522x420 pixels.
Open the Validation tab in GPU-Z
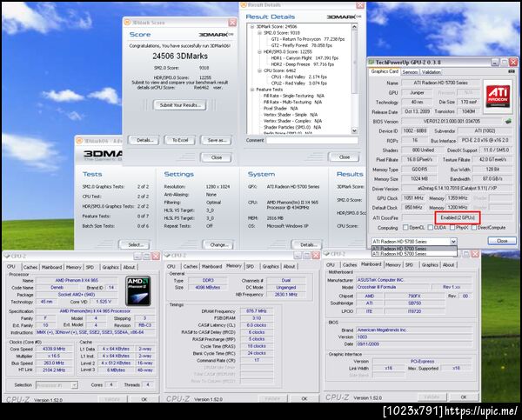click(x=431, y=72)
